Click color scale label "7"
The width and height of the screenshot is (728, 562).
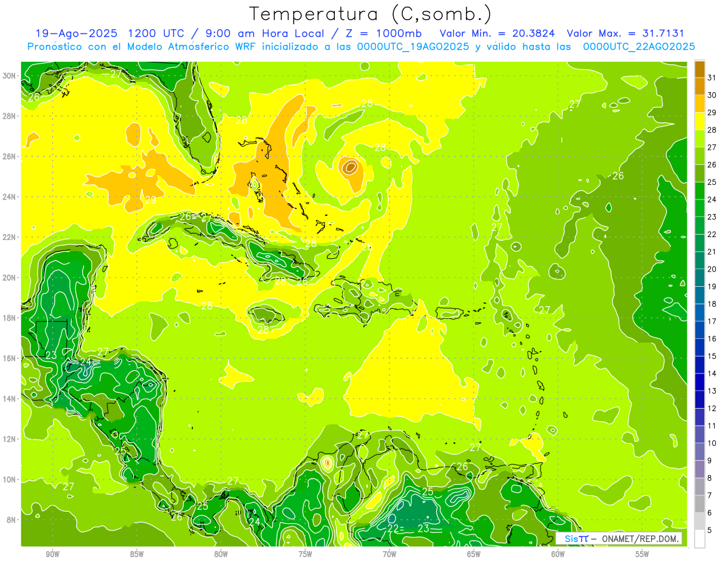710,495
